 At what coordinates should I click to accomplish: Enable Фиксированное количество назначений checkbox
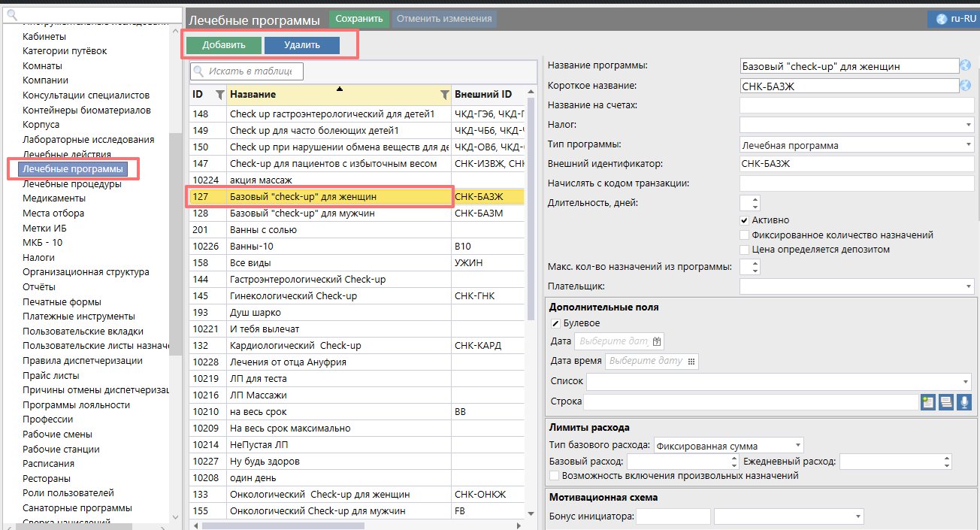pyautogui.click(x=744, y=235)
